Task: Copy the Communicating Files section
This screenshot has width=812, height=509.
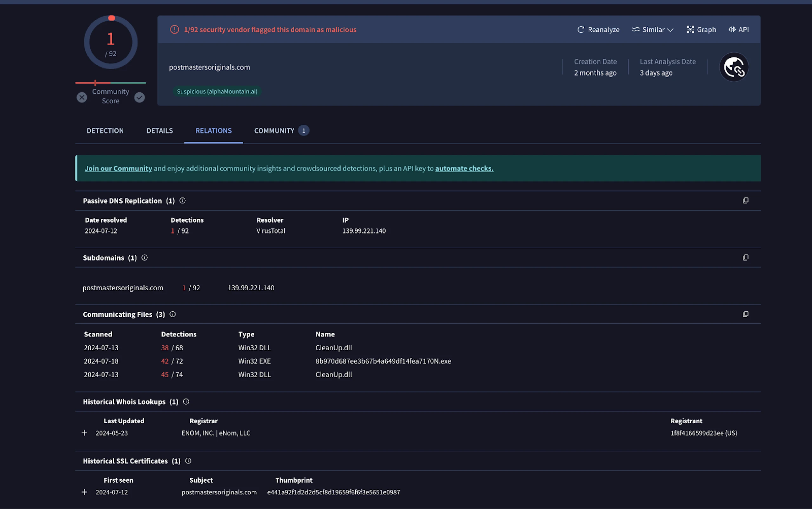Action: [746, 314]
